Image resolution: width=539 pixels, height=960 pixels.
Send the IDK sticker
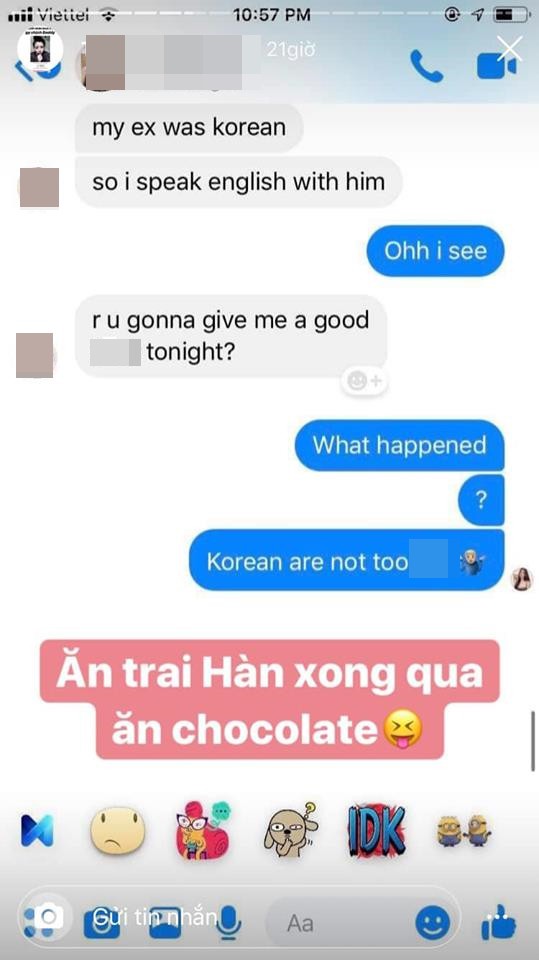376,831
